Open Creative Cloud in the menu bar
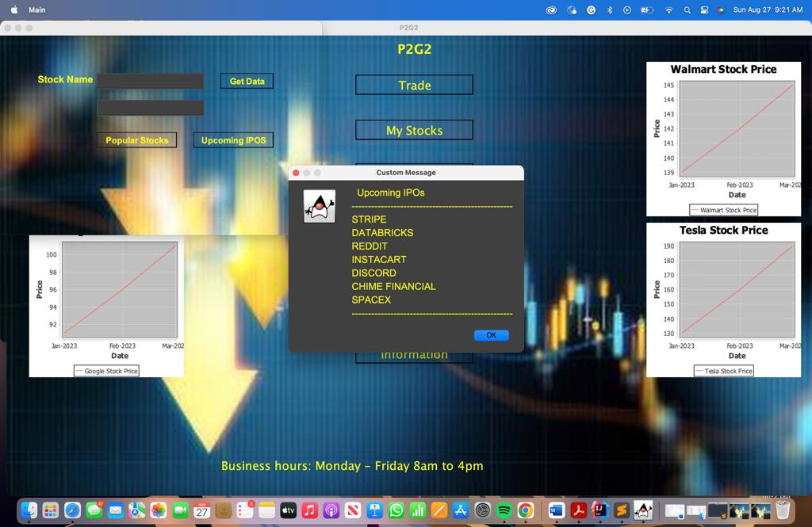The width and height of the screenshot is (812, 527). (552, 10)
